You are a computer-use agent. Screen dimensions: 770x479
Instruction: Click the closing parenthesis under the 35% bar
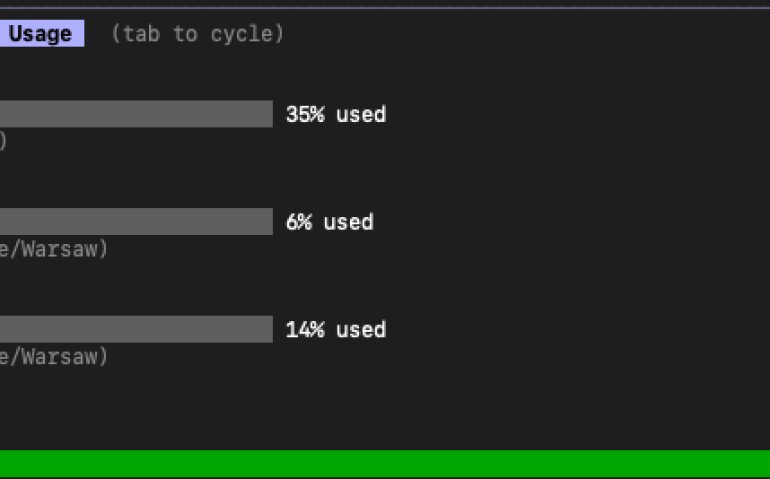pyautogui.click(x=3, y=141)
